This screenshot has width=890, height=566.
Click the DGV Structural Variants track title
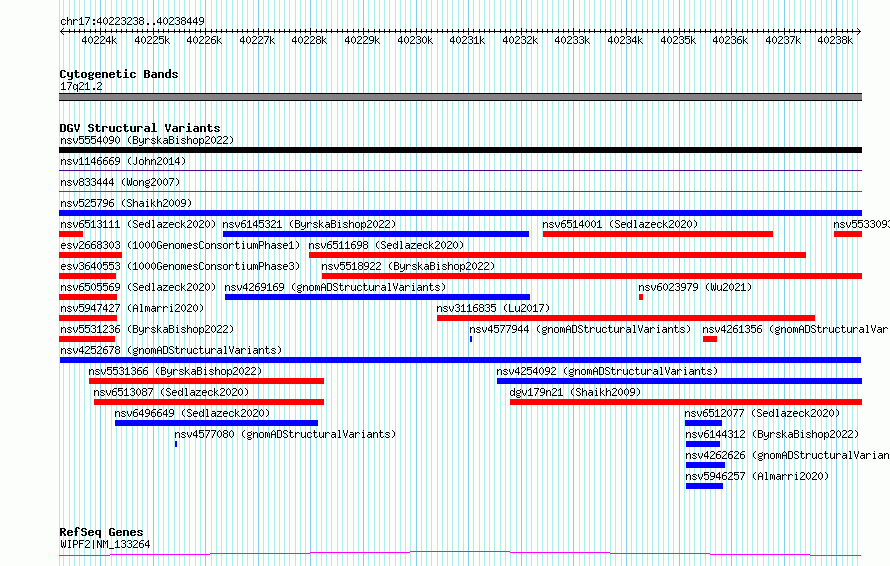coord(140,128)
